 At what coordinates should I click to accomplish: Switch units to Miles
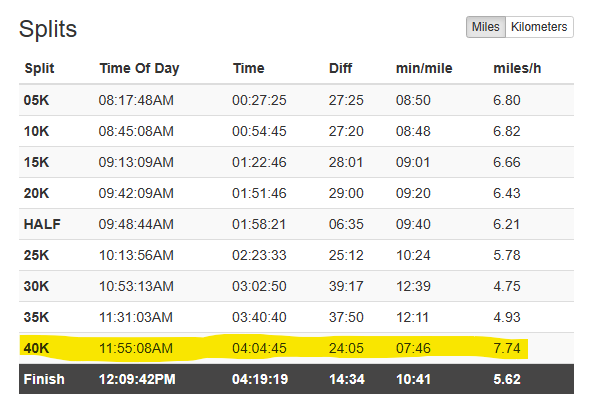click(486, 27)
